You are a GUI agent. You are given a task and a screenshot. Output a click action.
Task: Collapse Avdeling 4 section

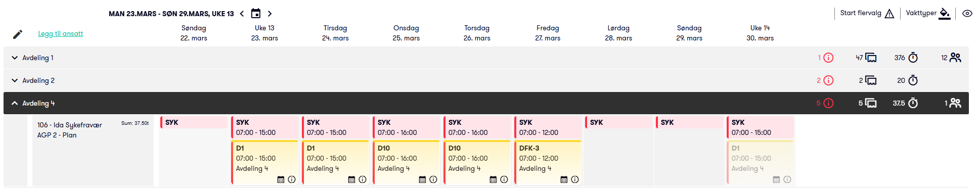pos(15,103)
